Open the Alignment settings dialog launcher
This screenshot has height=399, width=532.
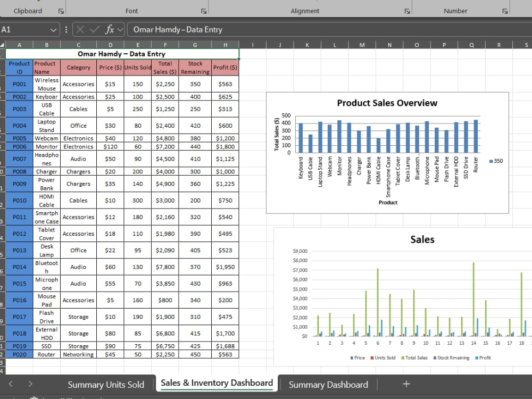[x=407, y=12]
